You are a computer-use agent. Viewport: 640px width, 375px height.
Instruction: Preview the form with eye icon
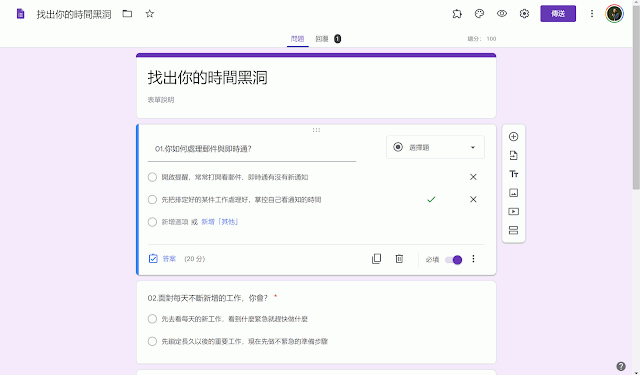(x=502, y=14)
